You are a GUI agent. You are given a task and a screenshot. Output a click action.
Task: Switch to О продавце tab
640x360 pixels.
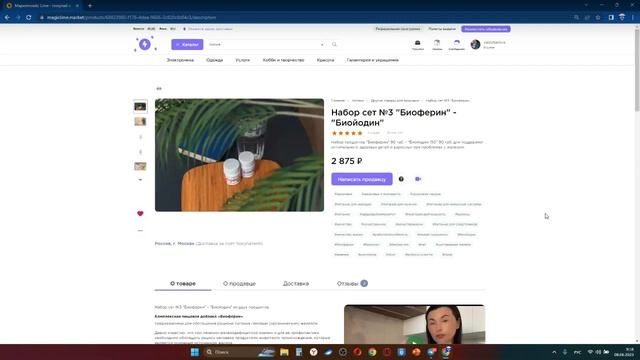click(x=239, y=283)
